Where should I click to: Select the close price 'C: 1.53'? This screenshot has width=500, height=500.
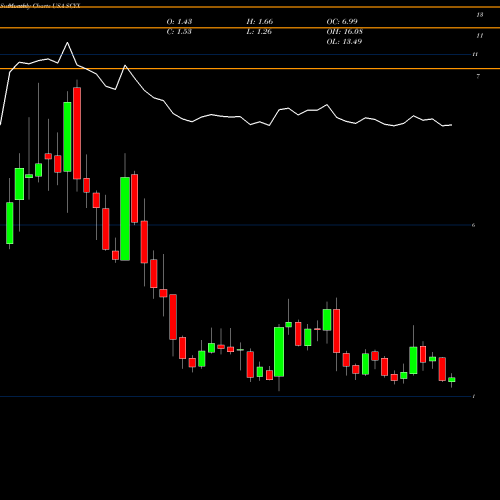coord(179,32)
